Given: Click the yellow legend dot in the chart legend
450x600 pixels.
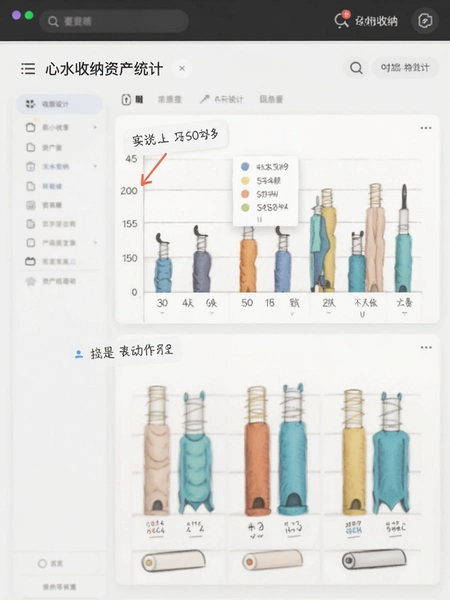Looking at the screenshot, I should pyautogui.click(x=245, y=181).
